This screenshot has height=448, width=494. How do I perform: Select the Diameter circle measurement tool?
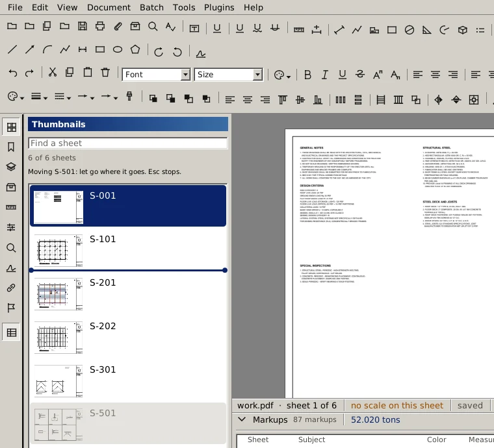[409, 30]
